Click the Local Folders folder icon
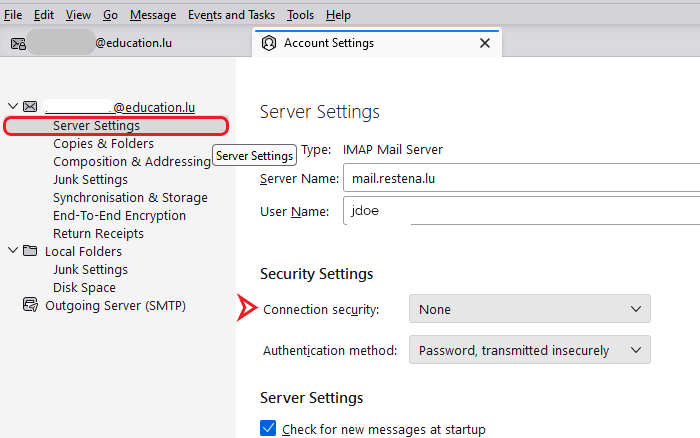 point(30,251)
